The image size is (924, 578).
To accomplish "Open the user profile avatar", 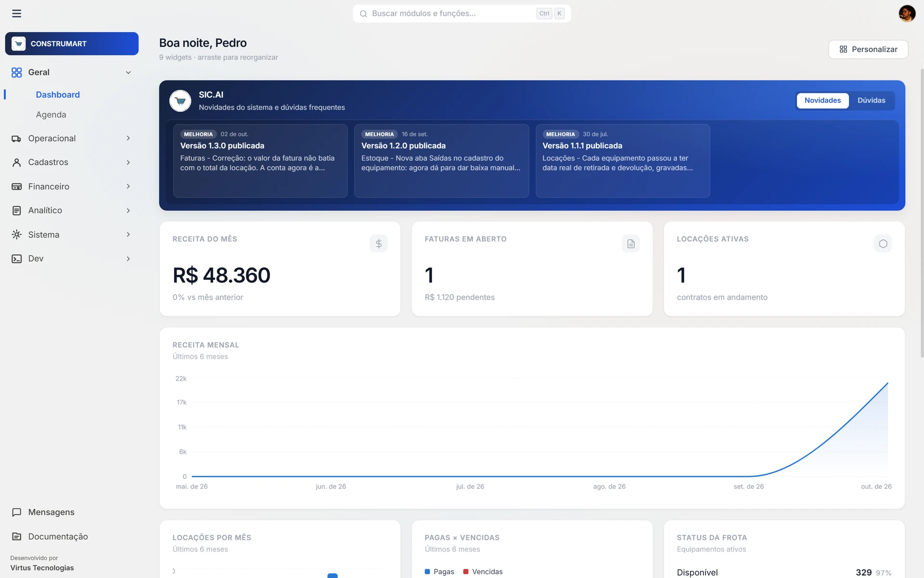I will (x=907, y=13).
